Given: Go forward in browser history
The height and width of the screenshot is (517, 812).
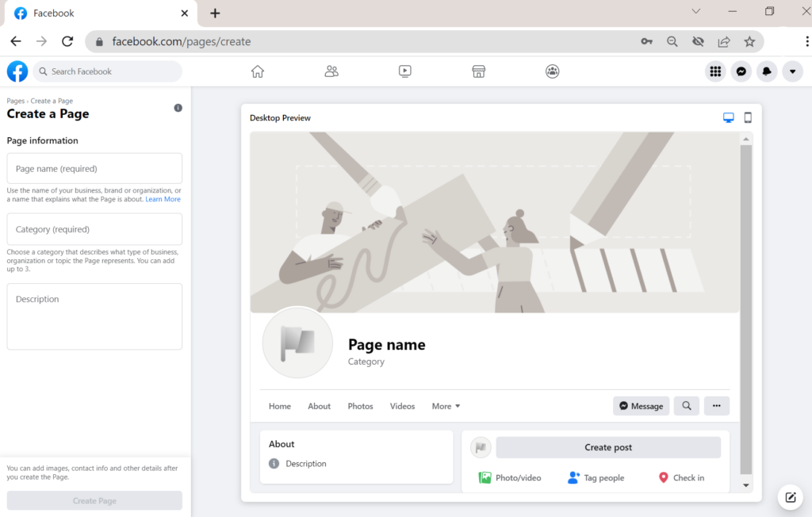Looking at the screenshot, I should pyautogui.click(x=41, y=41).
